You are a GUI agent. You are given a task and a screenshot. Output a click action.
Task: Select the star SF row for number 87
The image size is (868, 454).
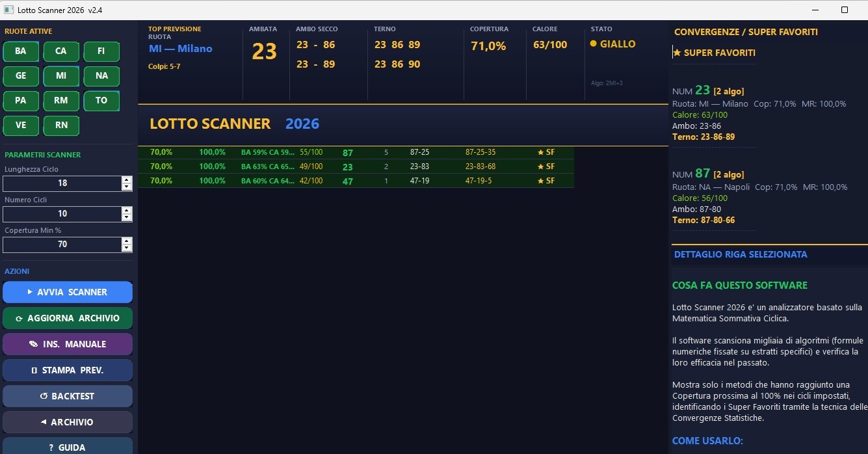tap(546, 152)
